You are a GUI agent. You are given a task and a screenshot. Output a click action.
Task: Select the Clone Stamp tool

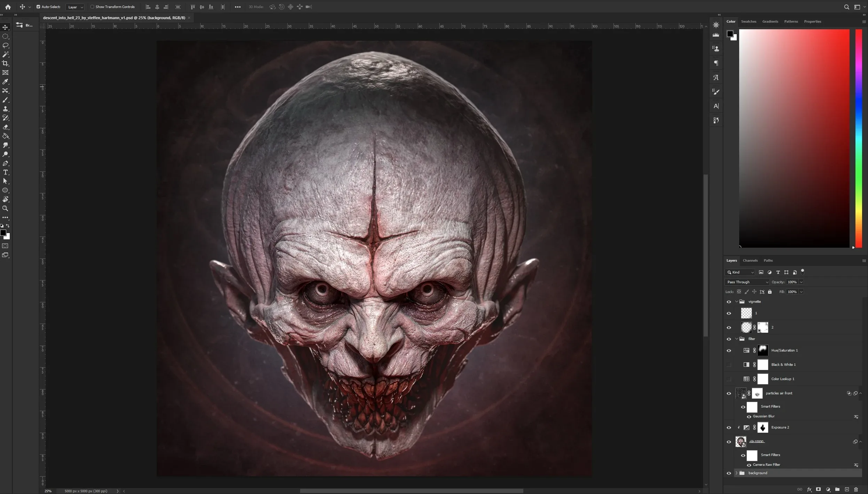[5, 109]
